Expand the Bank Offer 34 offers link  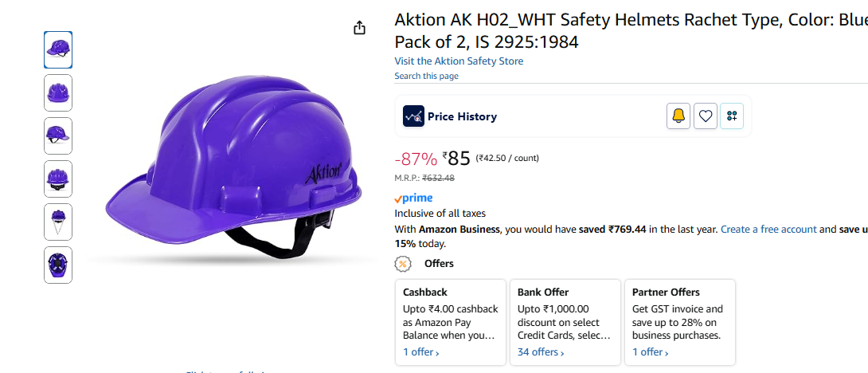click(540, 352)
